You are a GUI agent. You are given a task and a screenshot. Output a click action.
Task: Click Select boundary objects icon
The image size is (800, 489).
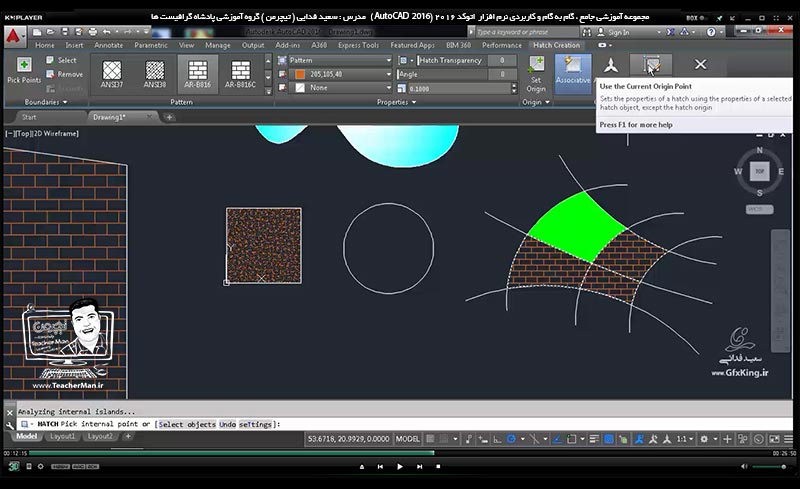(x=50, y=60)
